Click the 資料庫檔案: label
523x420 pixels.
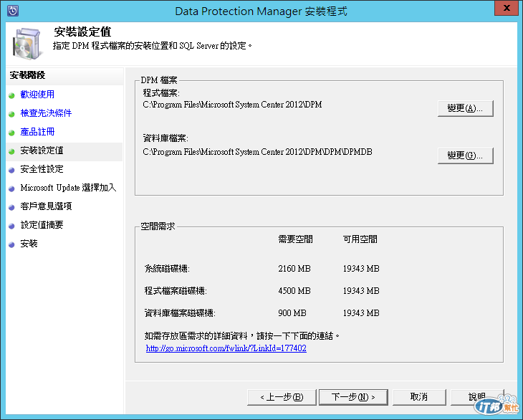(x=165, y=138)
